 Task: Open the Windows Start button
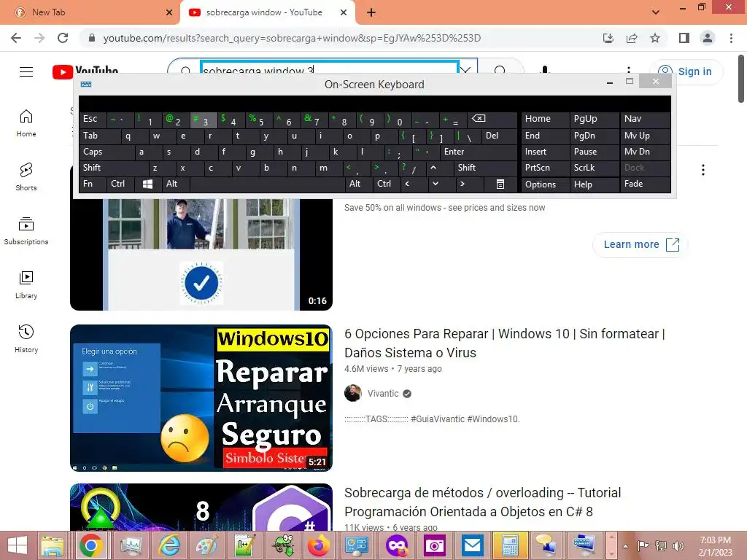point(18,545)
